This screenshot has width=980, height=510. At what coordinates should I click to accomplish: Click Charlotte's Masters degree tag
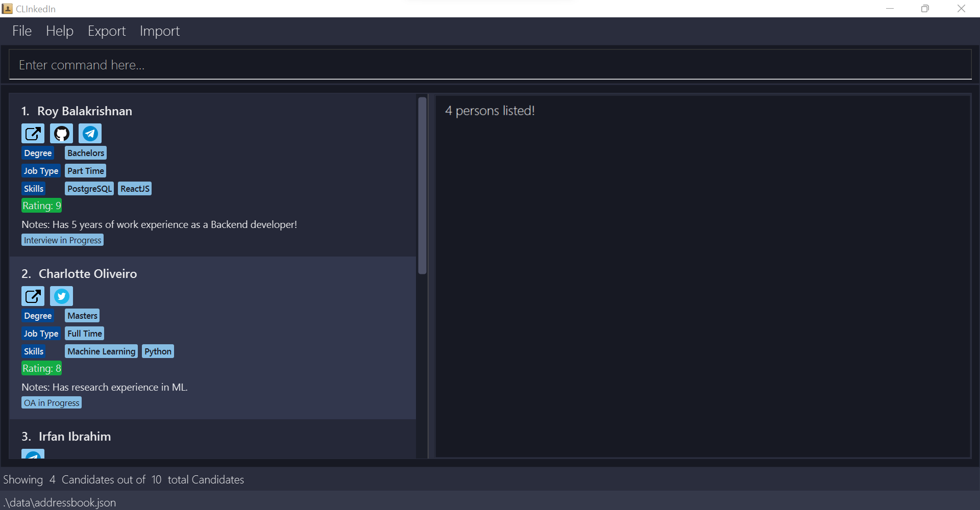82,316
